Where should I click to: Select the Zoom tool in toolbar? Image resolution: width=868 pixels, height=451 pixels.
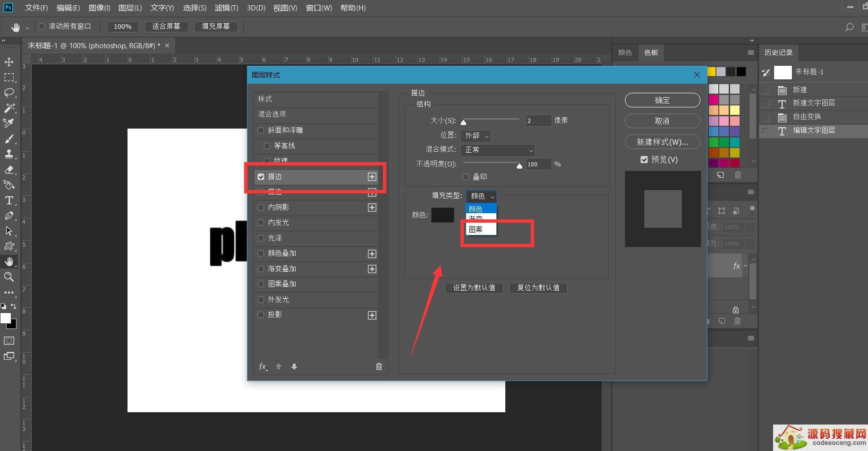point(9,277)
